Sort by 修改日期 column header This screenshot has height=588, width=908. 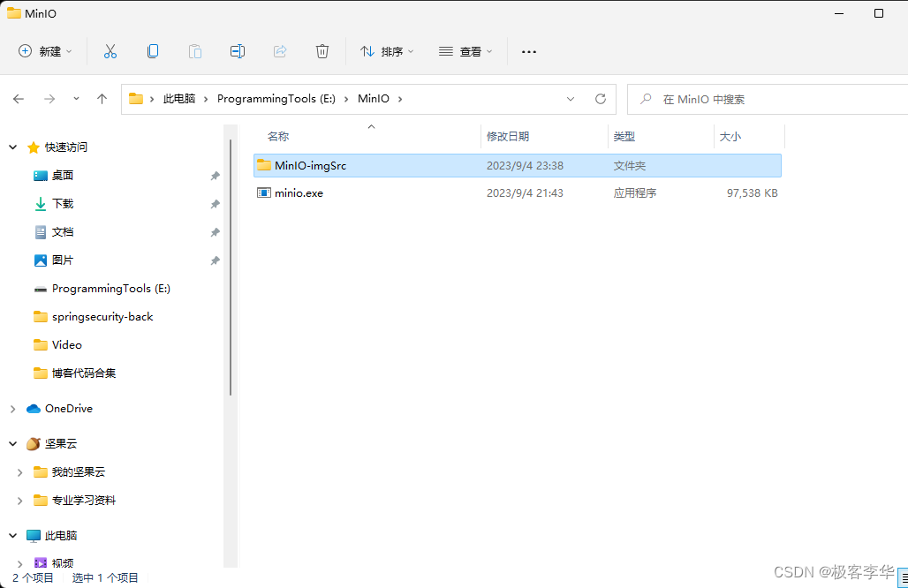pyautogui.click(x=508, y=137)
